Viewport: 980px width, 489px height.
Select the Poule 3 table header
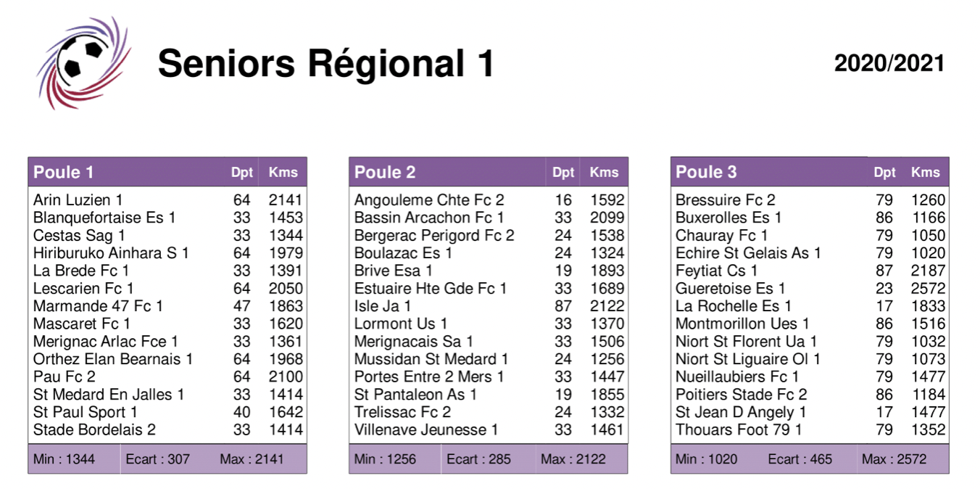706,172
